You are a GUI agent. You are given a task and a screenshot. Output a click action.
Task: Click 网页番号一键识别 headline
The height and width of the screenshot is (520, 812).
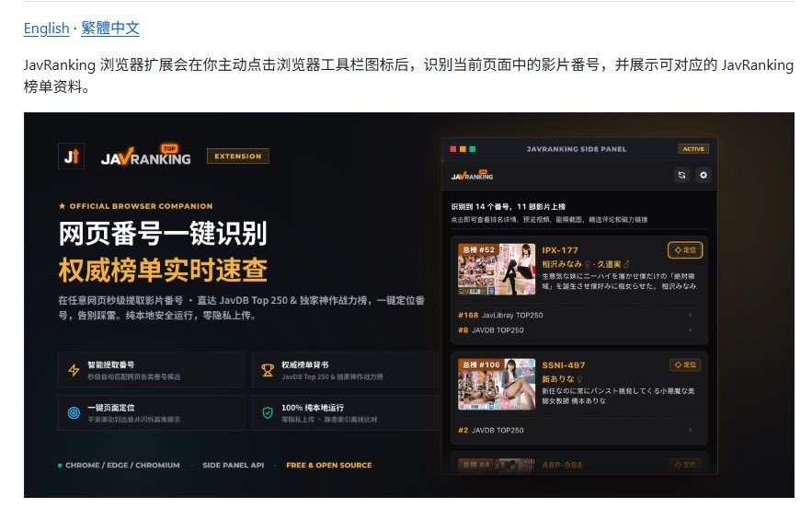tap(163, 233)
